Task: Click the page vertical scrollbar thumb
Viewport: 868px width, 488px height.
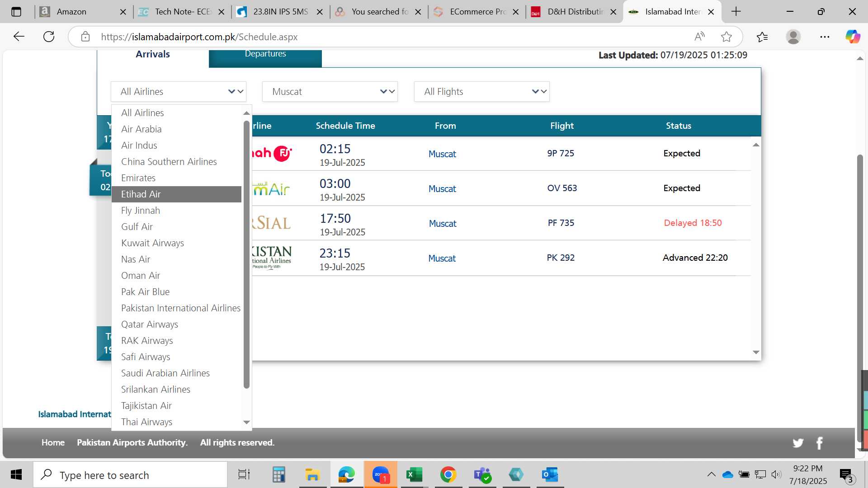Action: pyautogui.click(x=860, y=298)
